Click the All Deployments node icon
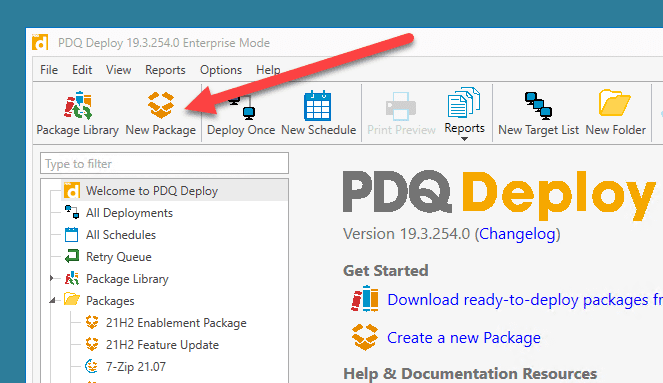Screen dimensions: 663x383 [x=72, y=212]
